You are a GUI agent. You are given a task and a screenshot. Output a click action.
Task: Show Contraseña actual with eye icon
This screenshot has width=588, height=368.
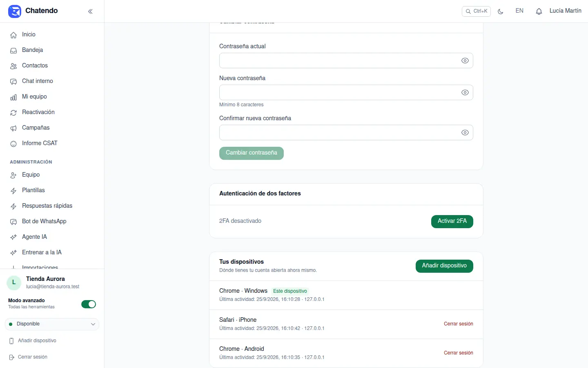465,61
